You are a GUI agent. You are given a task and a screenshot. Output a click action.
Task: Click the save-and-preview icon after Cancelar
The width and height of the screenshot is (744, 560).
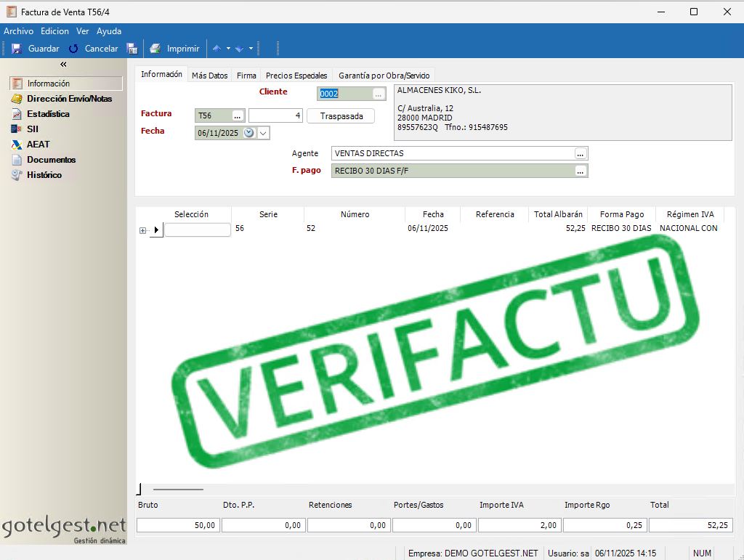(x=132, y=49)
